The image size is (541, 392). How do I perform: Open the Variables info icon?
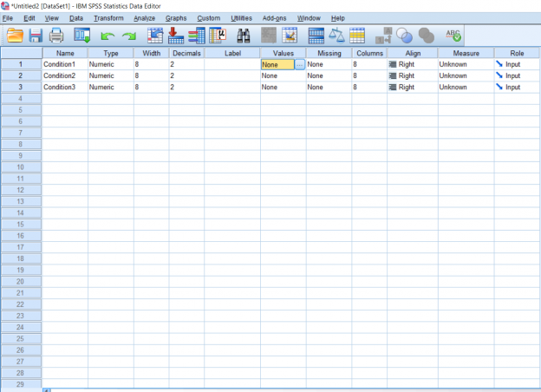196,36
